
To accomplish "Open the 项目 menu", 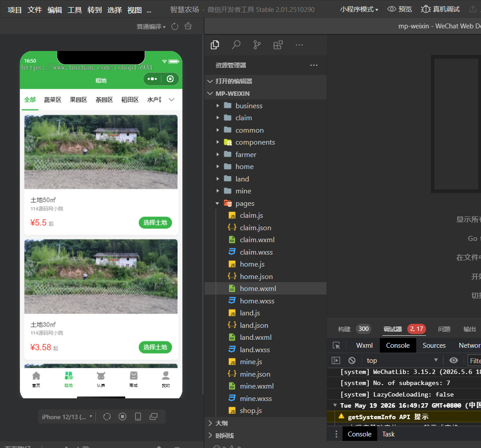I will click(14, 10).
